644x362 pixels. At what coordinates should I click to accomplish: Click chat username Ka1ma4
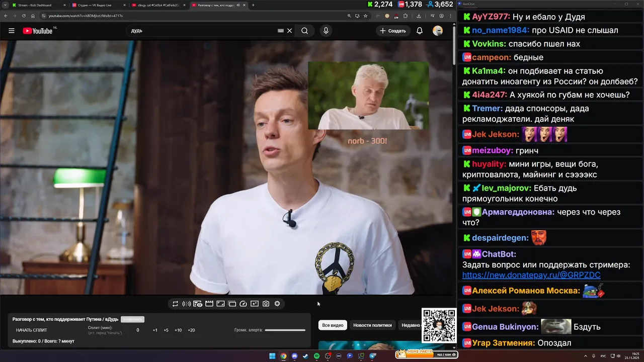pos(489,71)
